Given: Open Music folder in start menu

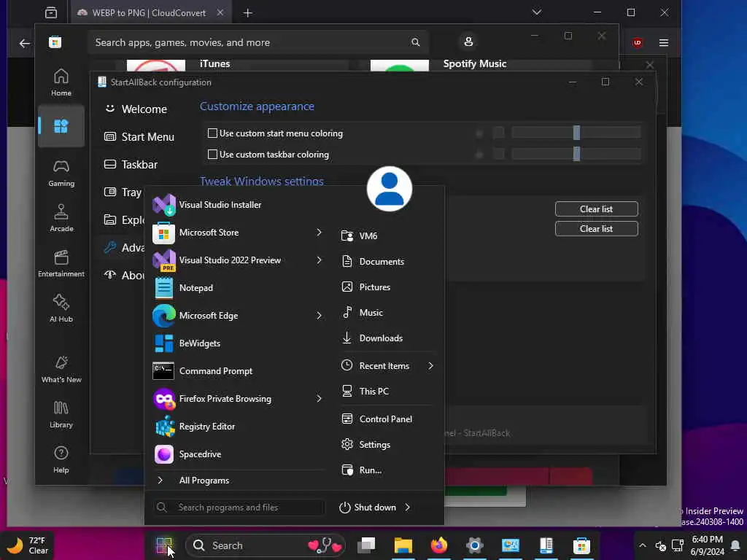Looking at the screenshot, I should click(388, 313).
